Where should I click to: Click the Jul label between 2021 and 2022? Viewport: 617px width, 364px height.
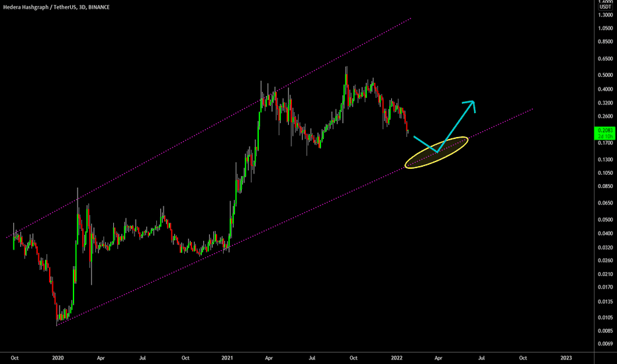tap(312, 358)
